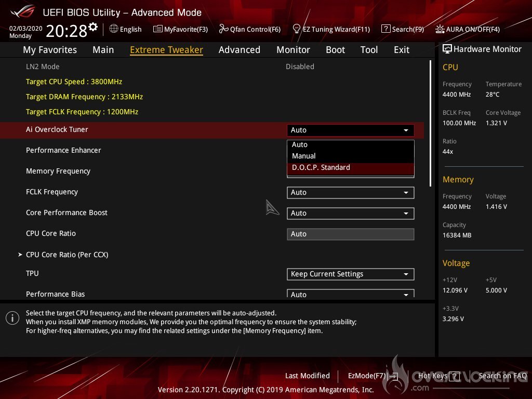The width and height of the screenshot is (532, 399).
Task: Open the FCLK Frequency dropdown
Action: (x=351, y=192)
